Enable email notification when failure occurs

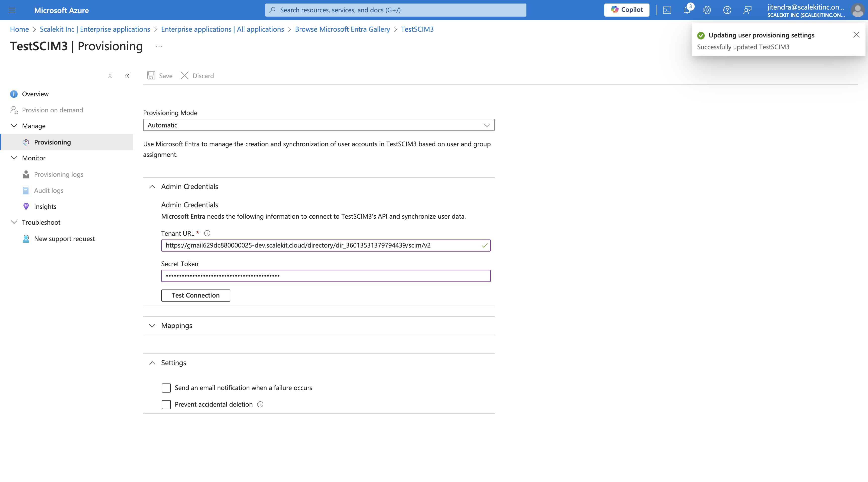click(x=166, y=388)
